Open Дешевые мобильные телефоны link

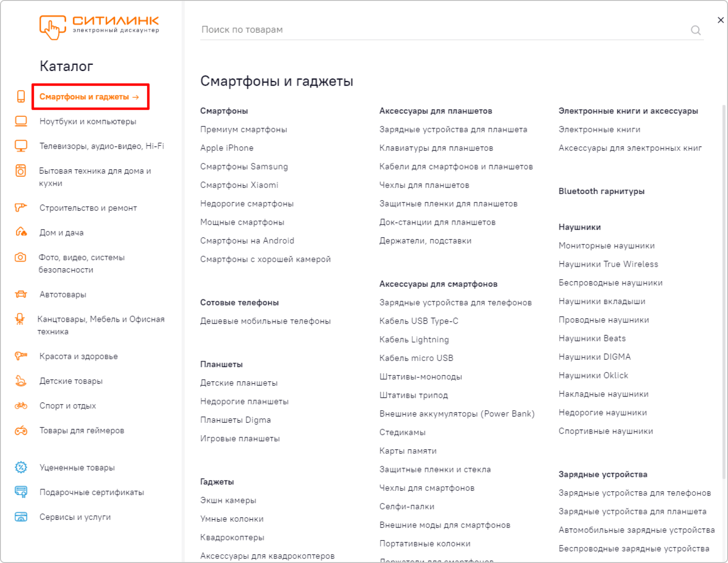pyautogui.click(x=265, y=321)
